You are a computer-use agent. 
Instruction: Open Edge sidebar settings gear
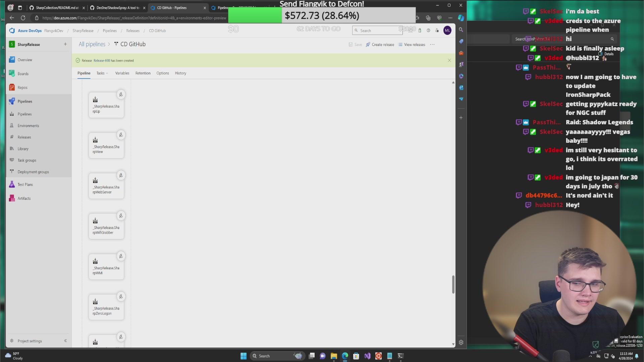pos(461,342)
